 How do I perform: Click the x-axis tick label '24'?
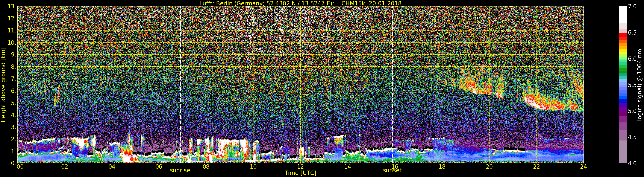pos(583,167)
